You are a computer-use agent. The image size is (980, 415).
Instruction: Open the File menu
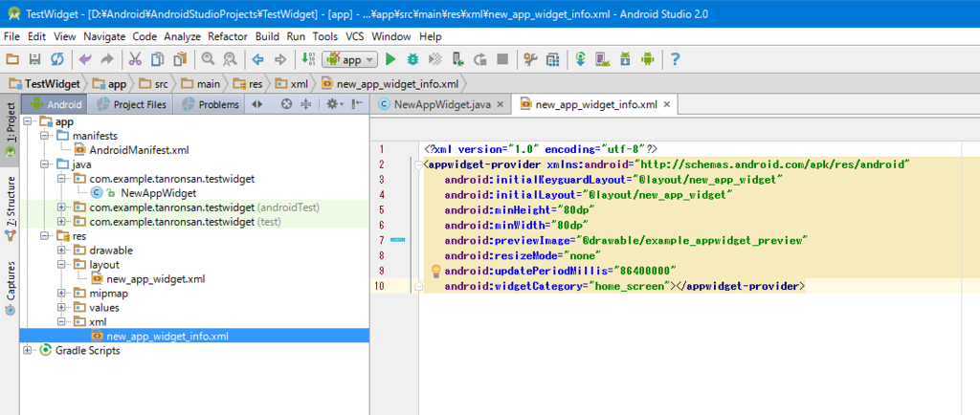coord(11,36)
